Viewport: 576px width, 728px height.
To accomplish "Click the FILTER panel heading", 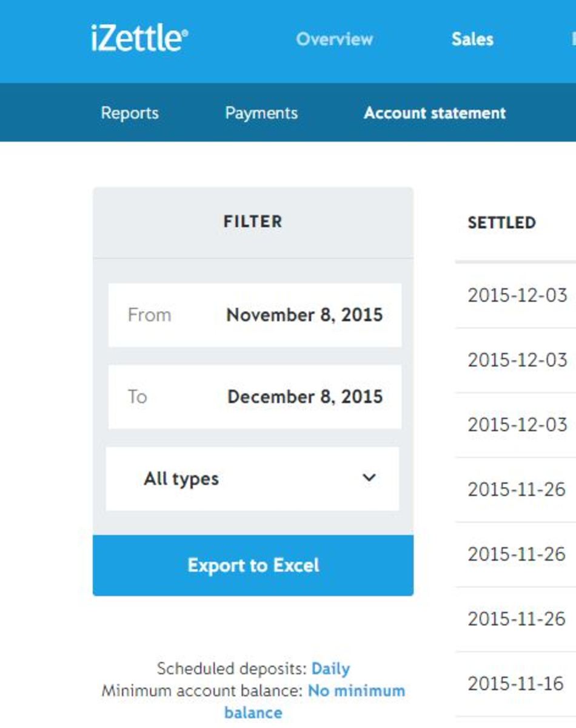I will pos(253,221).
